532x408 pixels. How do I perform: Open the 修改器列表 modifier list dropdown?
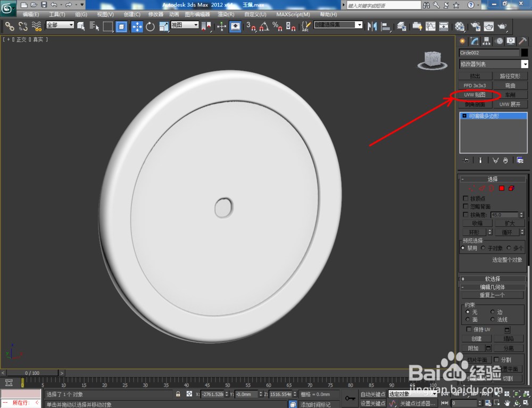click(x=494, y=64)
